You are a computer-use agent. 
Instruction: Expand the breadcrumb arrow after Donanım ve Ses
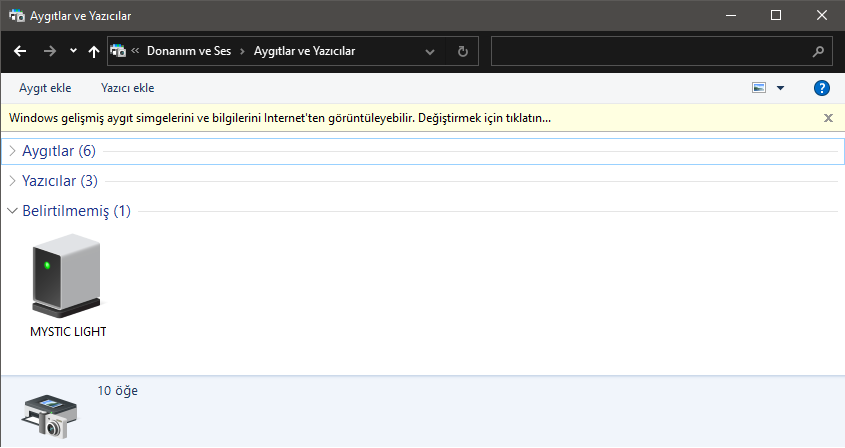(x=243, y=51)
